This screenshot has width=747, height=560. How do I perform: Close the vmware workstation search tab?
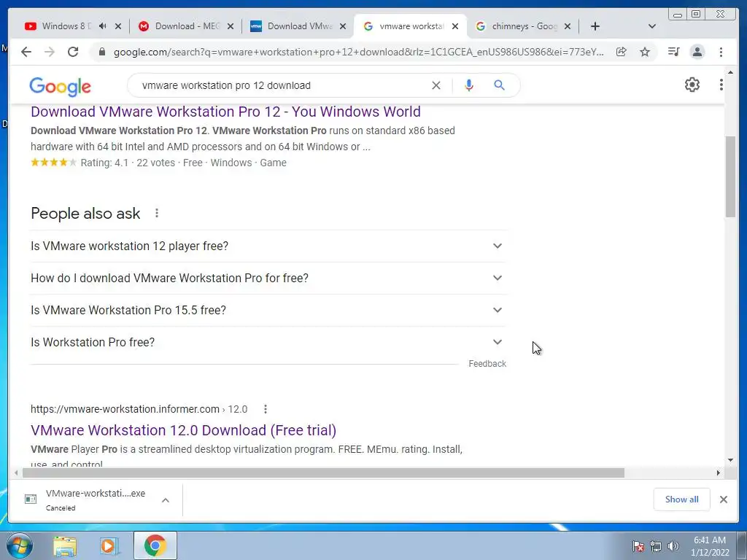455,26
